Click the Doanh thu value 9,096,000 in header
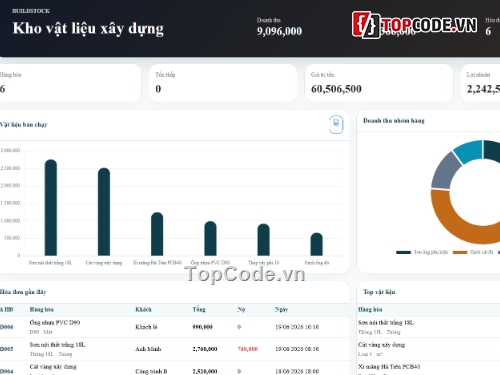Image resolution: width=500 pixels, height=375 pixels. (x=279, y=31)
